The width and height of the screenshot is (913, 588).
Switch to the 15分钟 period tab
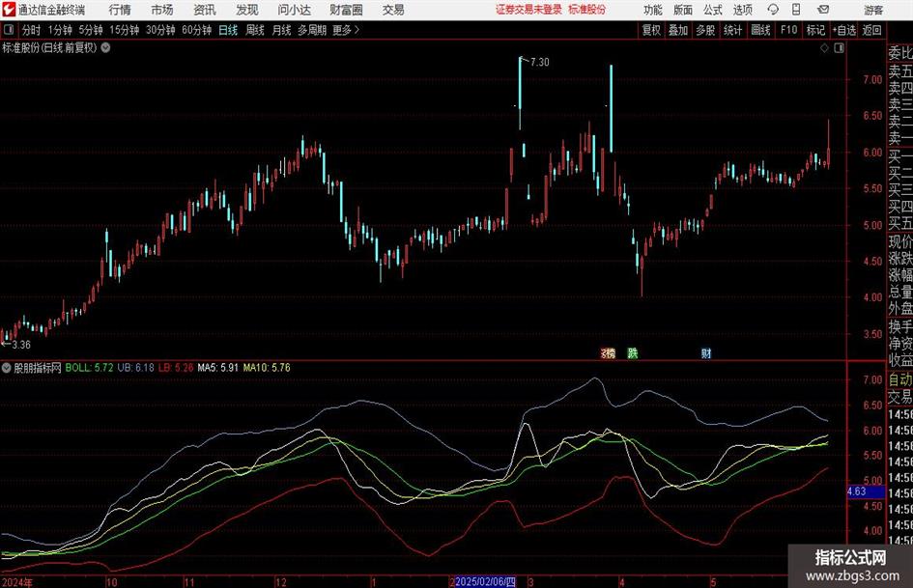click(x=125, y=30)
